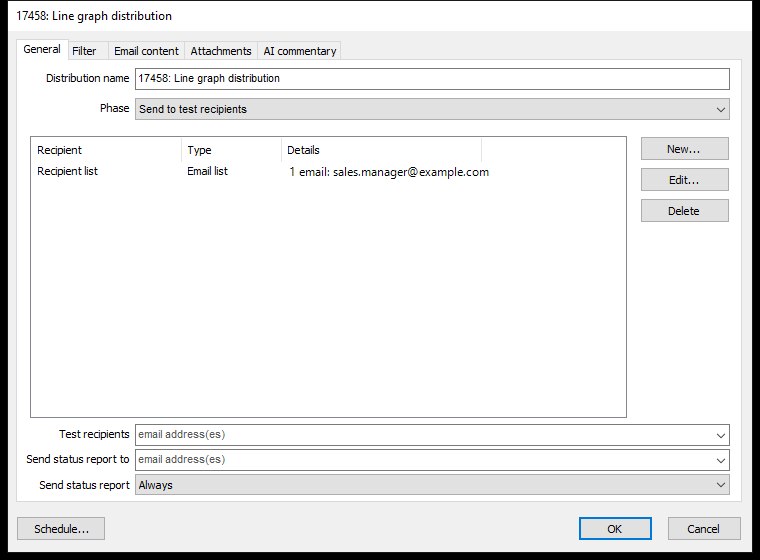The width and height of the screenshot is (760, 560).
Task: Click the New... recipient button
Action: (x=684, y=149)
